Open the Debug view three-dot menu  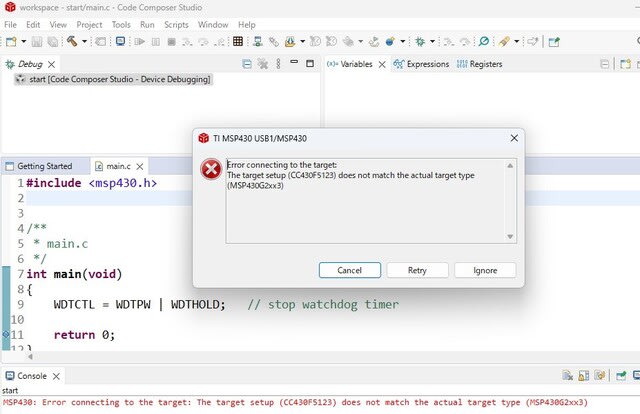[278, 63]
